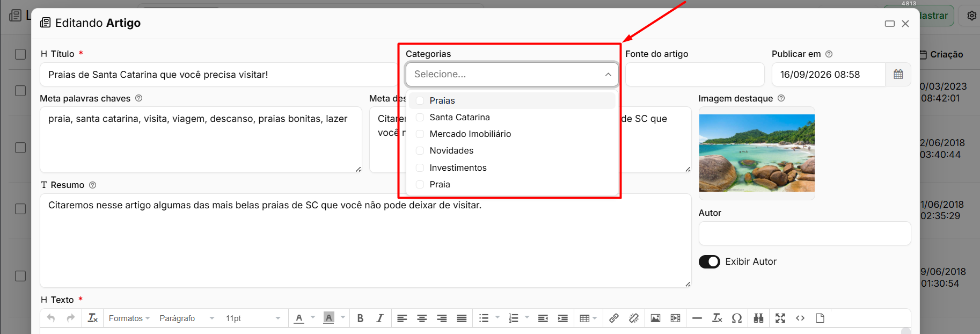This screenshot has height=334, width=980.
Task: Justify the text alignment
Action: pyautogui.click(x=462, y=318)
